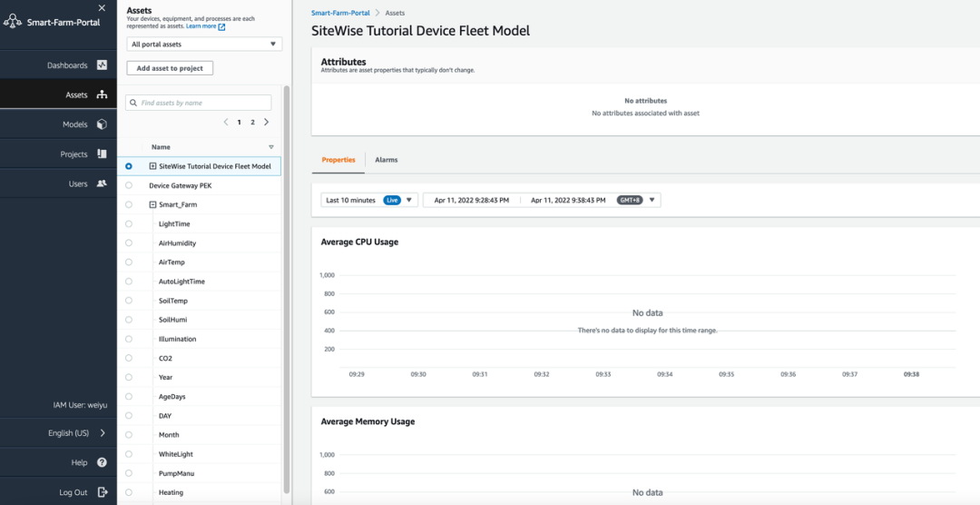Click the Log Out exit icon
This screenshot has height=505, width=980.
[x=103, y=492]
